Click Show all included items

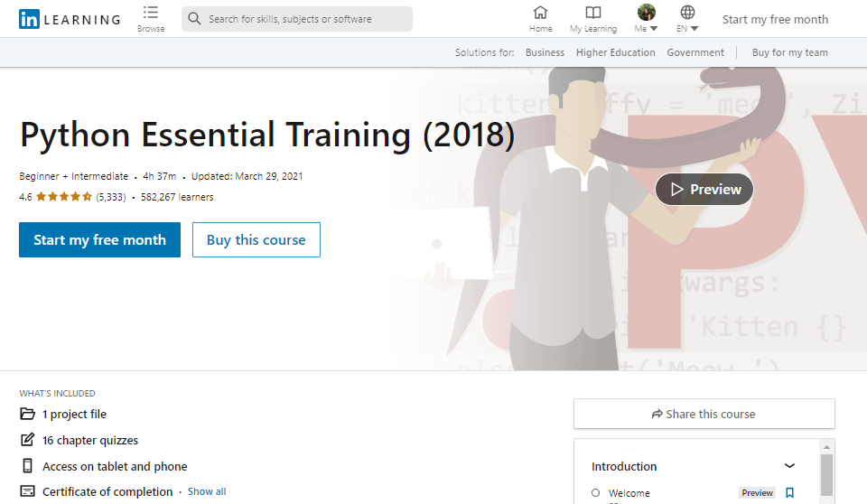point(207,491)
